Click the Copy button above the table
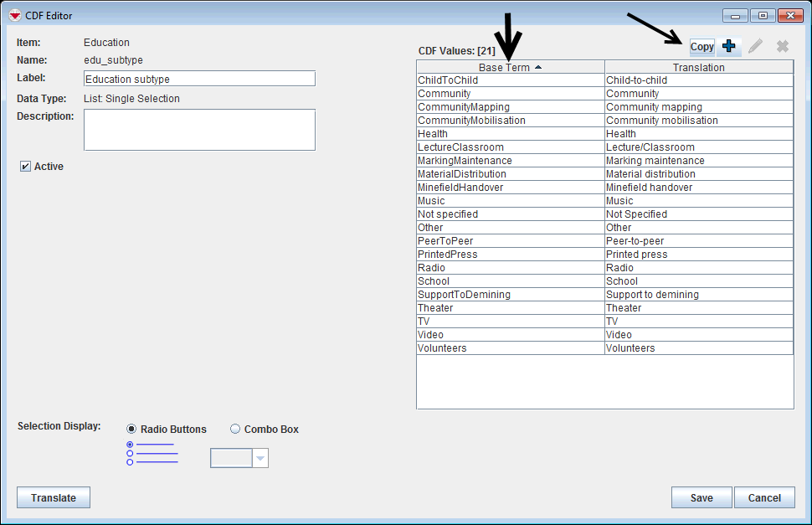Viewport: 812px width, 525px height. click(x=702, y=47)
